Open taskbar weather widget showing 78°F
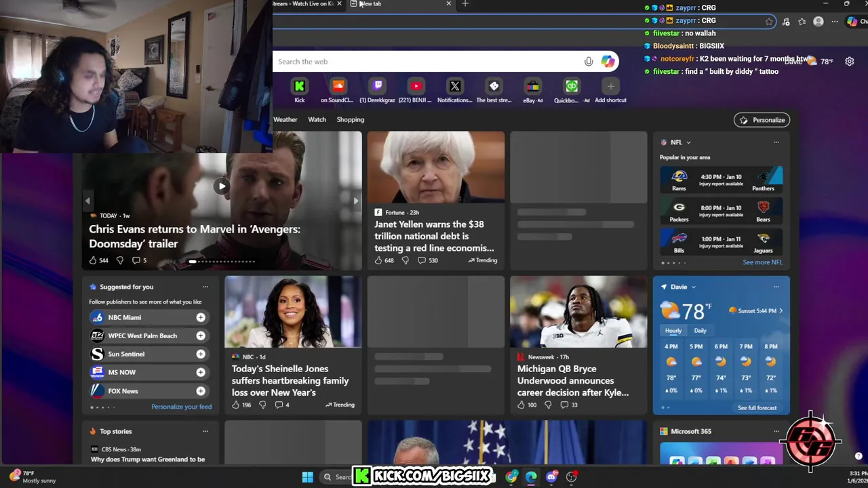 (33, 476)
